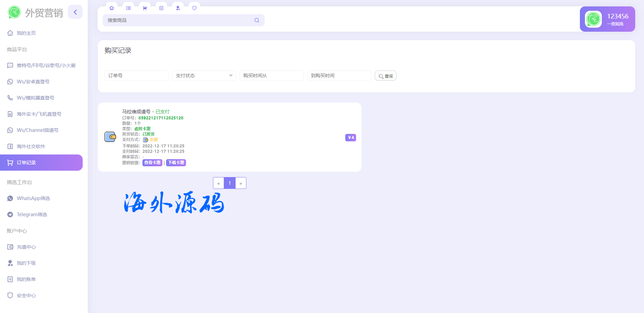This screenshot has height=313, width=644.
Task: Click the 查看卡密 button
Action: (152, 163)
